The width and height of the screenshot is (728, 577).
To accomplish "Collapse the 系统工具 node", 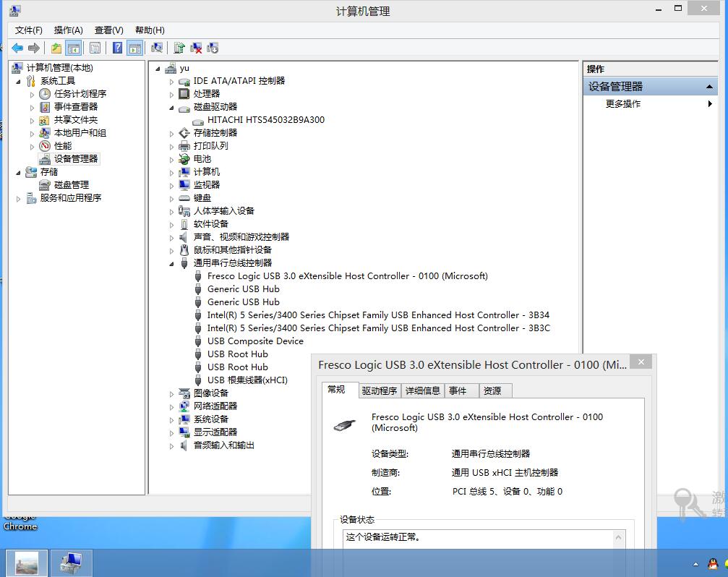I will tap(18, 82).
